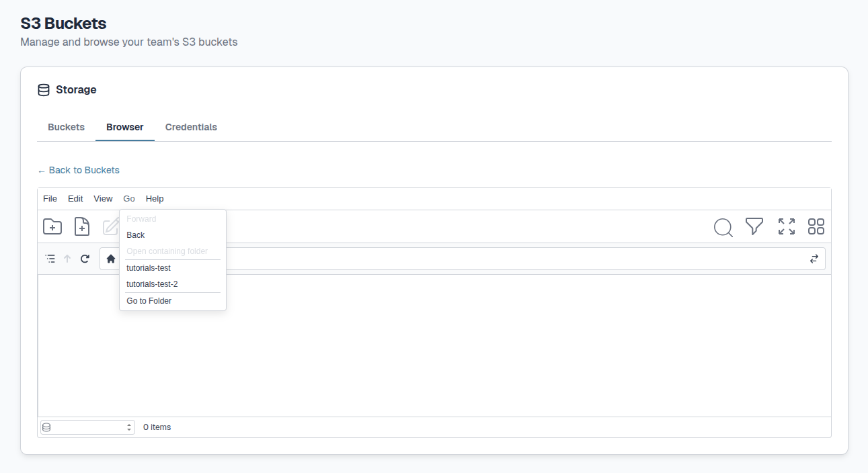
Task: Click the New File toolbar icon
Action: 81,227
